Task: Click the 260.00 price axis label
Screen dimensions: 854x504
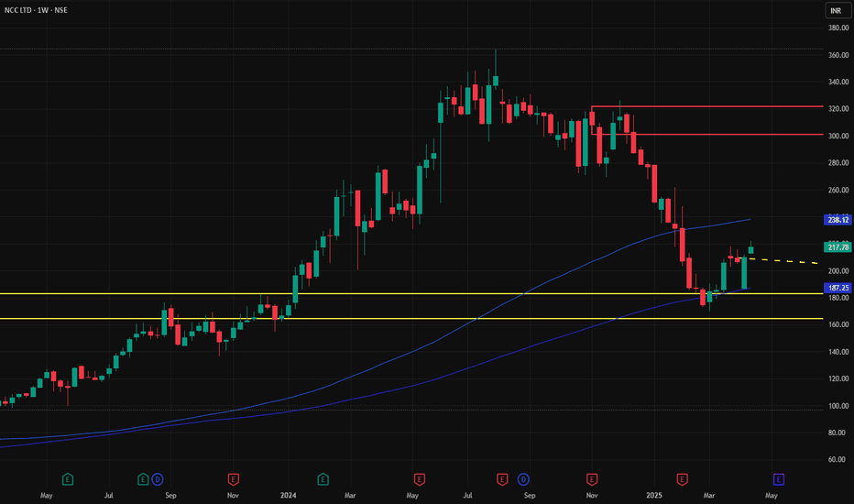Action: 838,190
